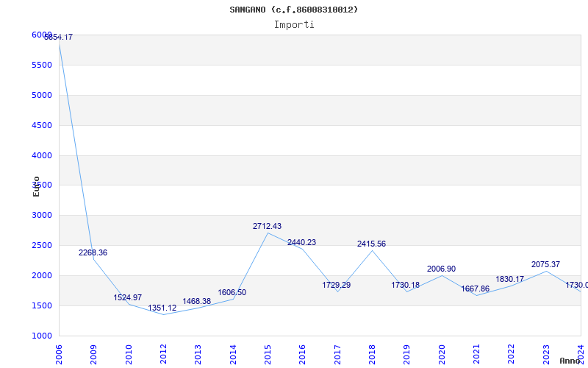This screenshot has width=588, height=368.
Task: Click the x-axis year label 2022
Action: pos(512,355)
